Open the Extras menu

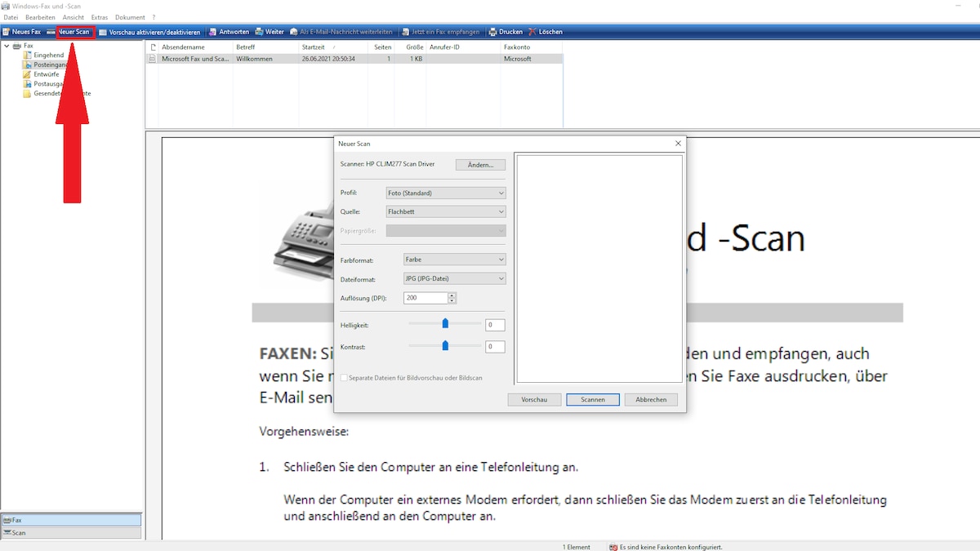[99, 16]
